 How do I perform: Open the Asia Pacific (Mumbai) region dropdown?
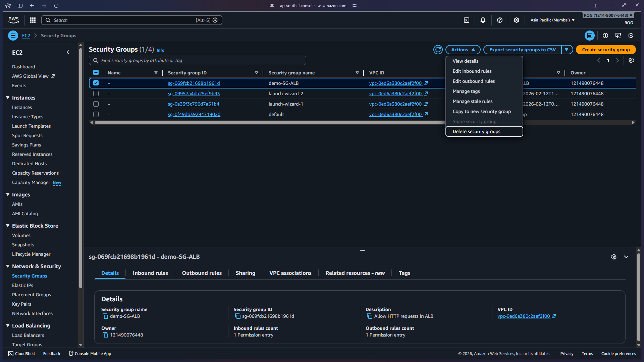pyautogui.click(x=552, y=20)
